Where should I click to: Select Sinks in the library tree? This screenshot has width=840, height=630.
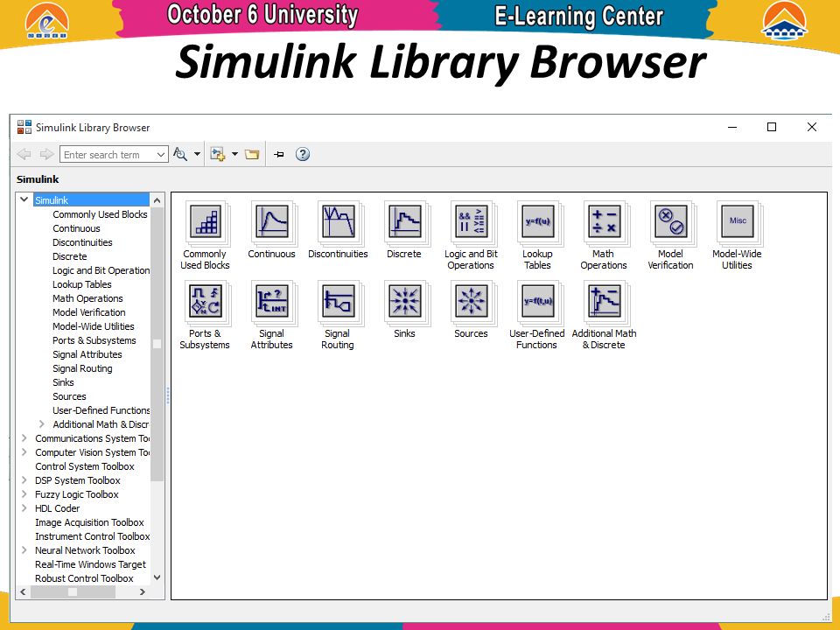(x=63, y=382)
